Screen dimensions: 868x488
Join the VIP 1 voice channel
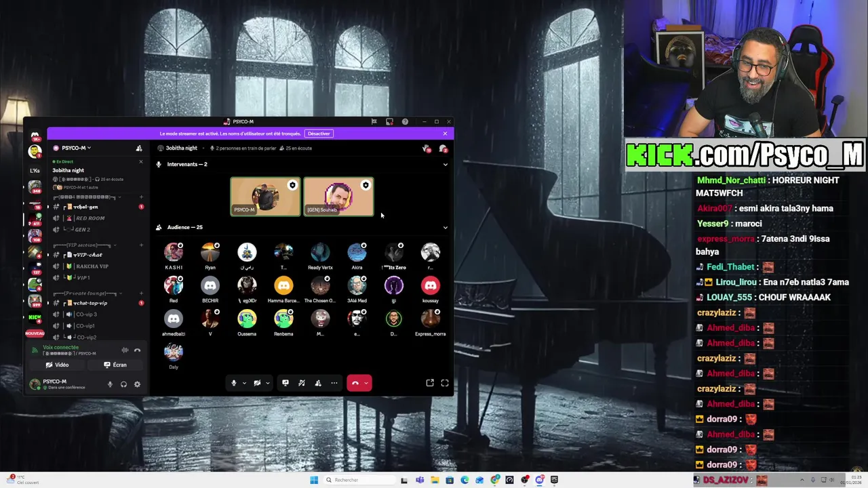pos(98,278)
